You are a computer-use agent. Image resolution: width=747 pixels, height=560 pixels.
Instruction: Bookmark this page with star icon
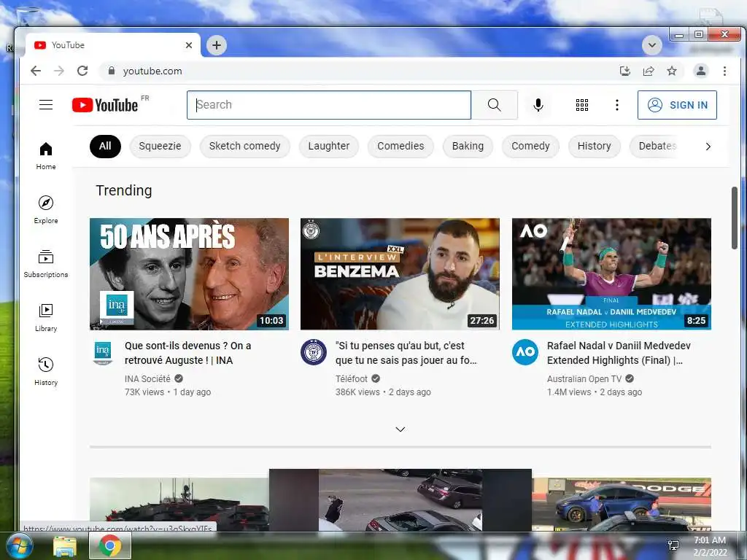tap(672, 71)
